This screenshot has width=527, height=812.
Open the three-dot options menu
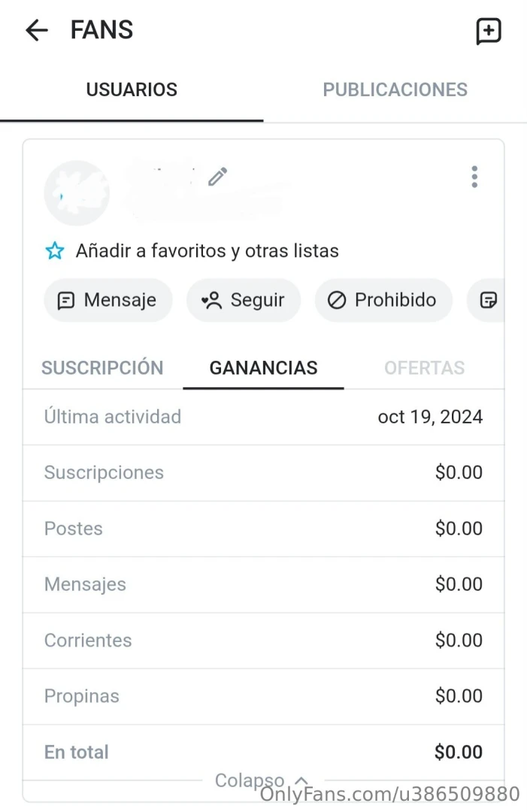tap(474, 177)
